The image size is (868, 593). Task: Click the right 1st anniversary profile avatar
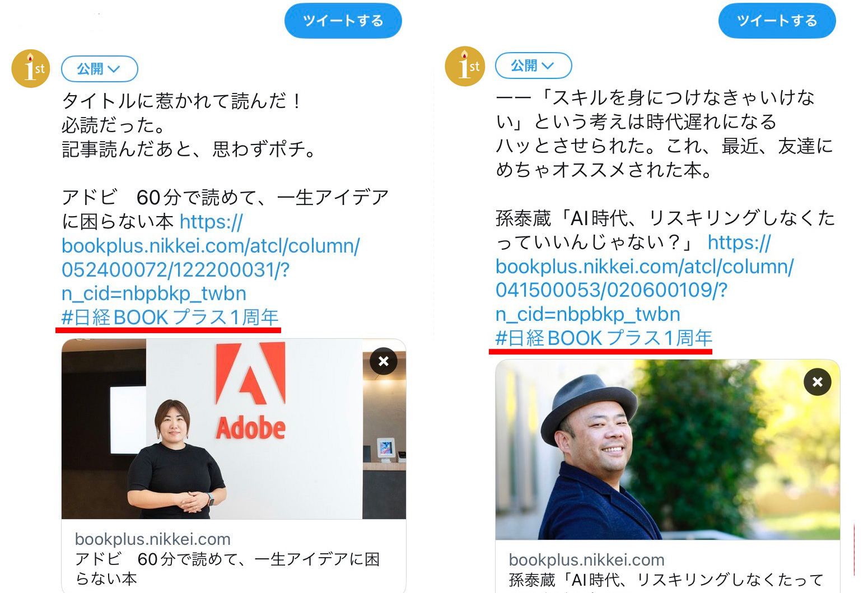pos(465,66)
